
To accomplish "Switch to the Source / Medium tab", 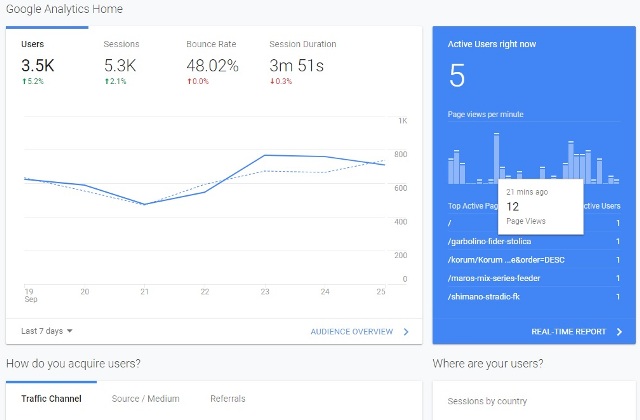I will coord(145,398).
